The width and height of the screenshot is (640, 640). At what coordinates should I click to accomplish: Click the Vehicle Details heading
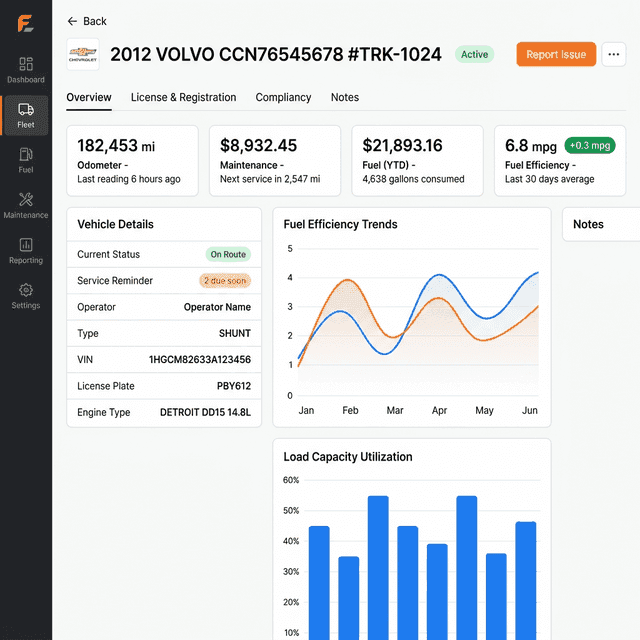(x=116, y=224)
